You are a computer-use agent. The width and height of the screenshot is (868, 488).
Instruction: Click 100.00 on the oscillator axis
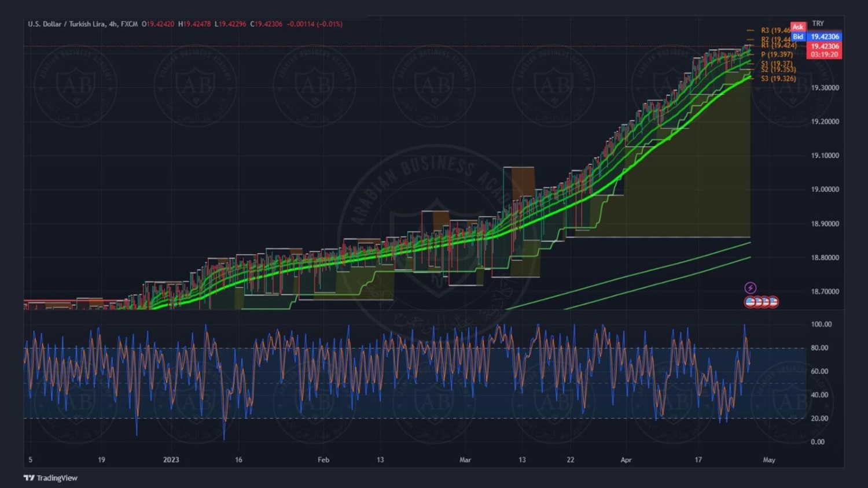pyautogui.click(x=821, y=324)
